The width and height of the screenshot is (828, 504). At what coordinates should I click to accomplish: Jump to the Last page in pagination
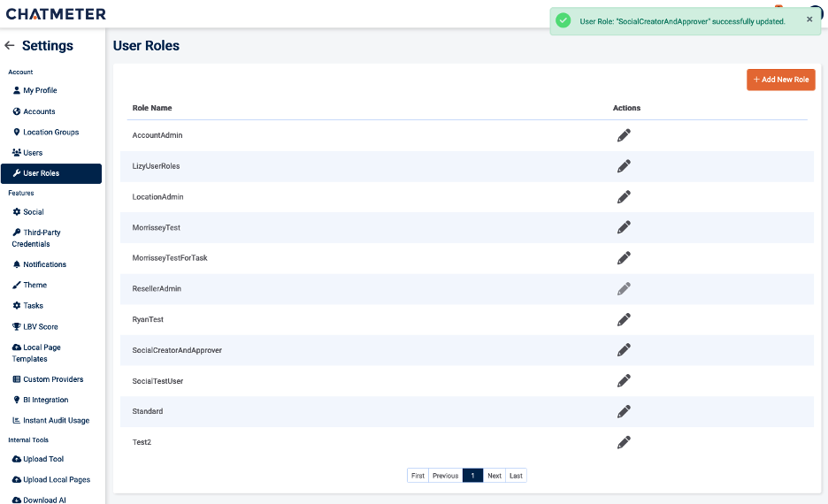[516, 476]
